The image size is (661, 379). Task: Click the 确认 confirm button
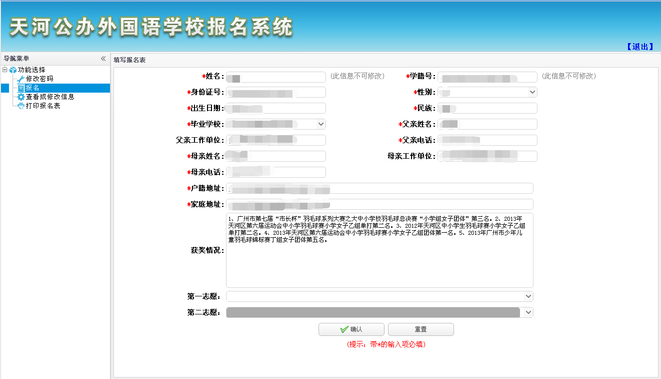[x=351, y=329]
